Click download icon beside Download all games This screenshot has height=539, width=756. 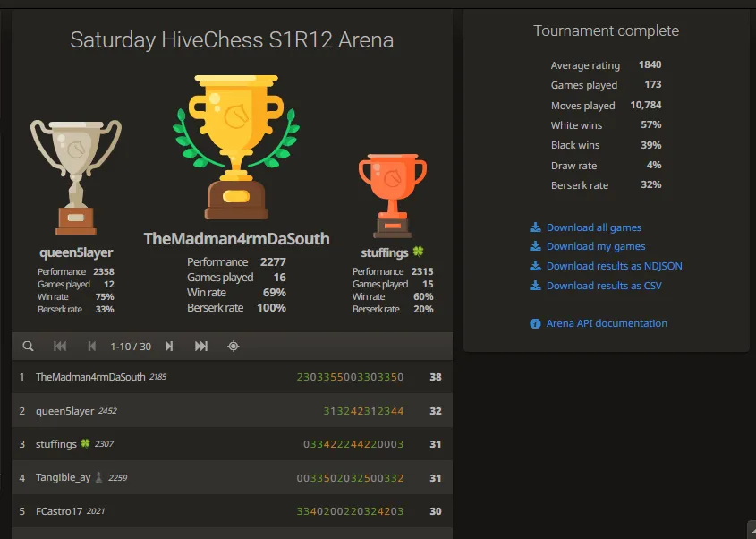535,227
